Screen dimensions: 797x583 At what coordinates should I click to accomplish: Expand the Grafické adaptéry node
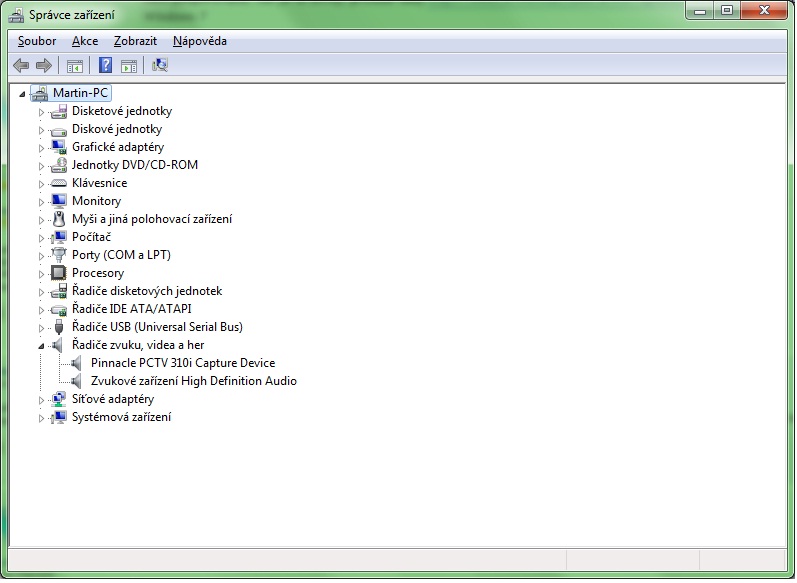coord(41,148)
